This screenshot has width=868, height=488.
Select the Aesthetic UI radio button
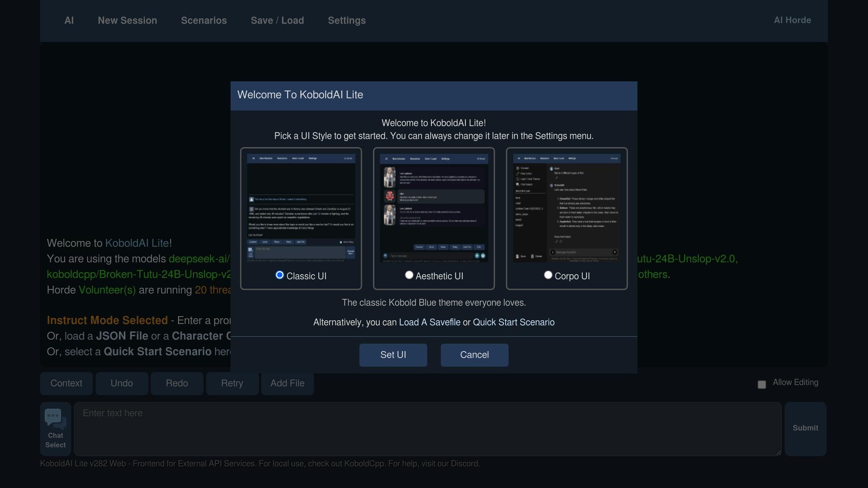tap(409, 275)
